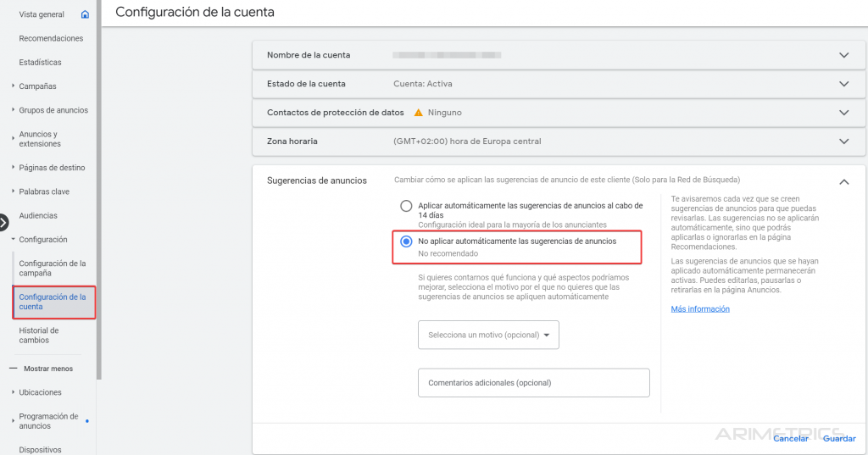Image resolution: width=868 pixels, height=455 pixels.
Task: Open Historial de cambios
Action: click(39, 335)
